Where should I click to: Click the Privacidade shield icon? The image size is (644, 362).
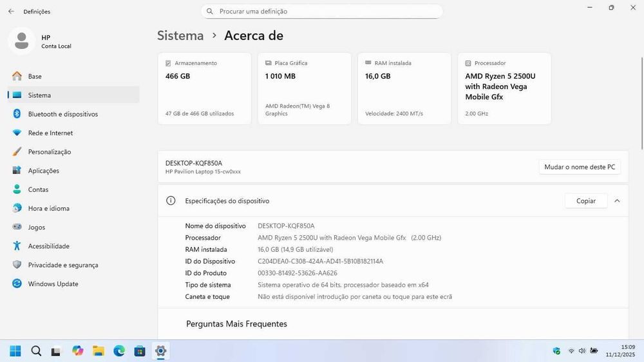tap(17, 265)
